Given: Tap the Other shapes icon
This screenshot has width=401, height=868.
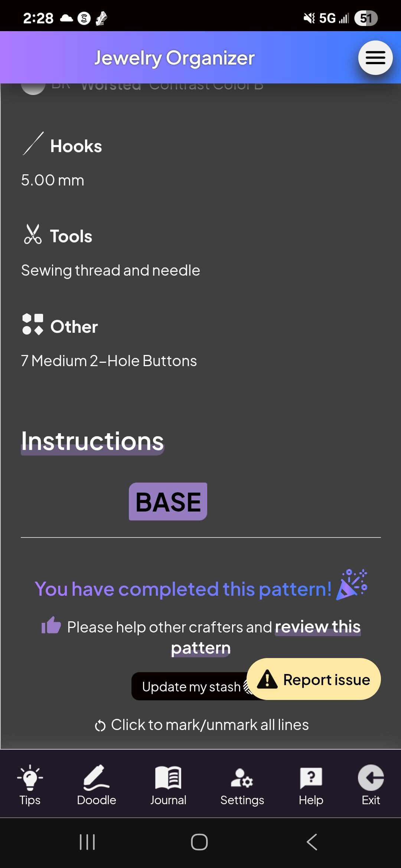Looking at the screenshot, I should [x=33, y=324].
